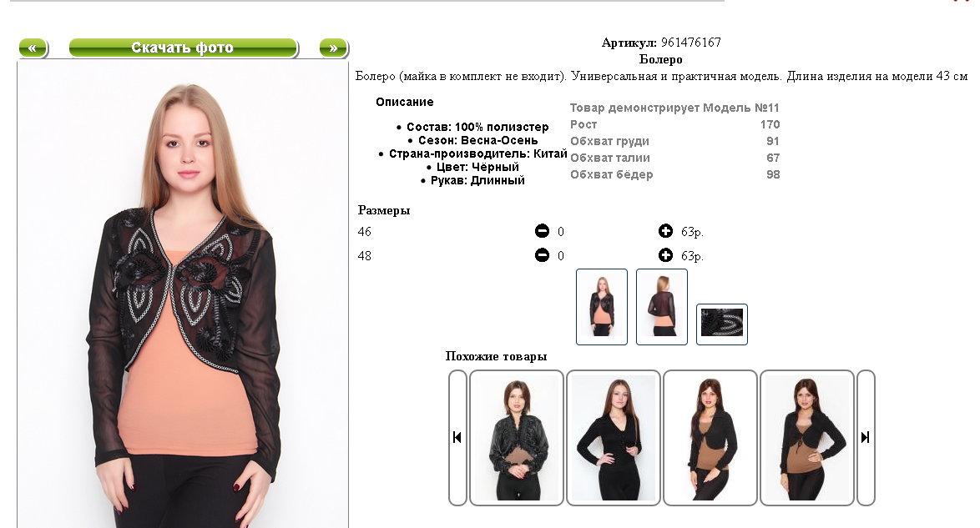Show back view thumbnail of bolero
Viewport: 980px width, 528px height.
(662, 307)
